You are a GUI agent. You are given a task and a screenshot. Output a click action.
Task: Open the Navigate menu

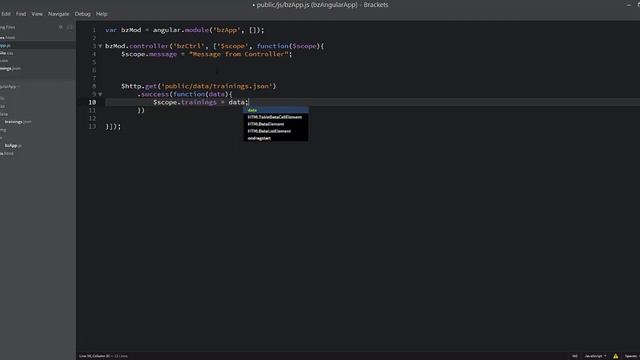(x=58, y=14)
